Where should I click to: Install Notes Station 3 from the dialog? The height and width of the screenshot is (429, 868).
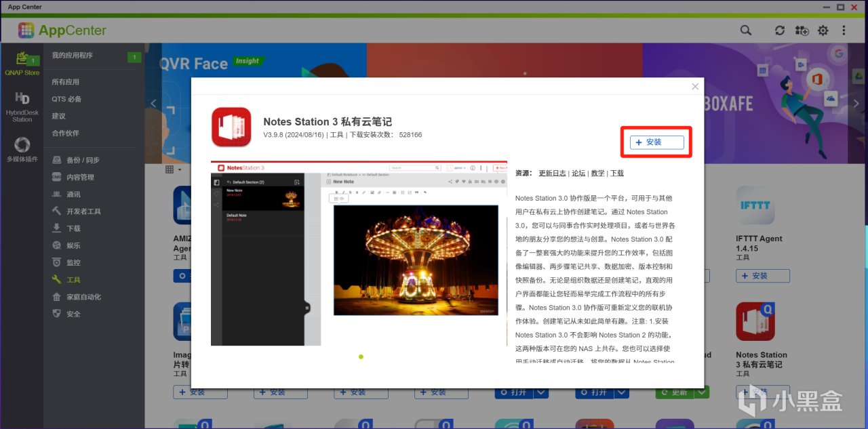click(656, 142)
